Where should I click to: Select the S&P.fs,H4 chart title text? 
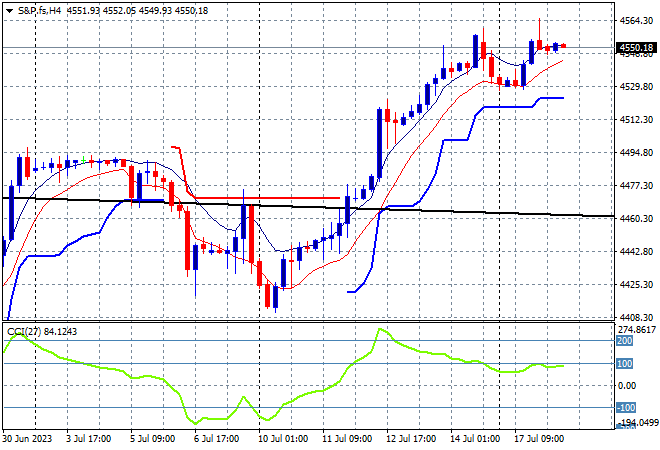click(39, 11)
